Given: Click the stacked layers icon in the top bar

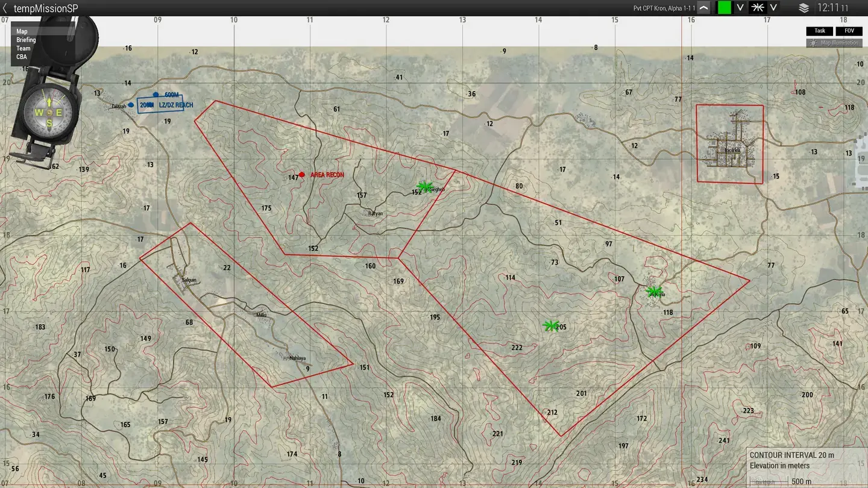Looking at the screenshot, I should point(804,7).
